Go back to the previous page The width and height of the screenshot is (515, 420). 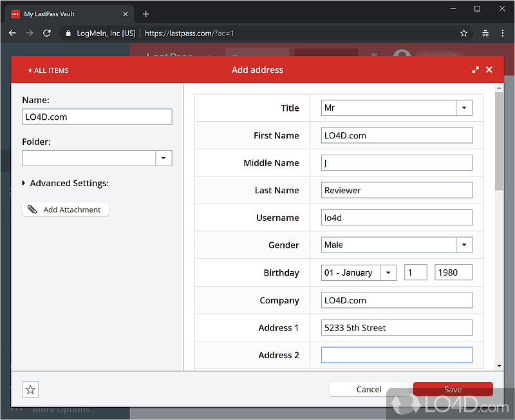[x=12, y=33]
